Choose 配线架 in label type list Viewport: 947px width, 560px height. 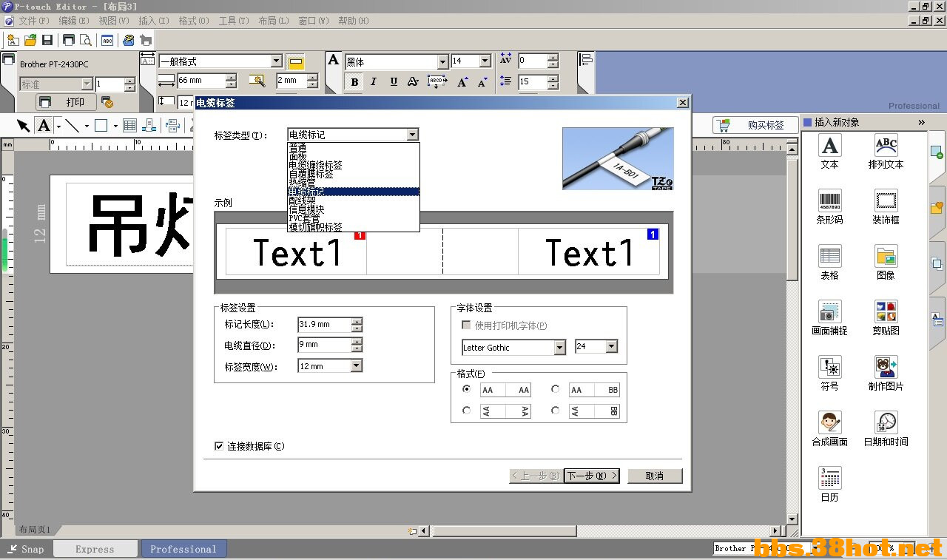(x=354, y=200)
